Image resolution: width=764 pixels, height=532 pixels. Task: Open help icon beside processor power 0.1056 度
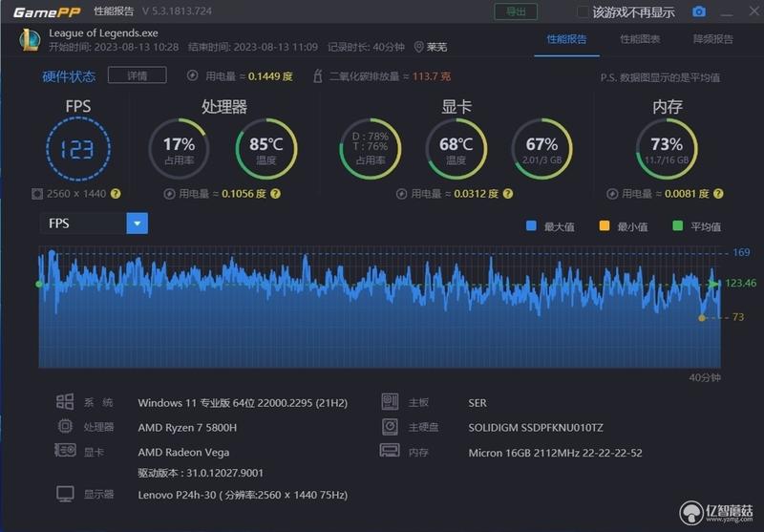(275, 193)
